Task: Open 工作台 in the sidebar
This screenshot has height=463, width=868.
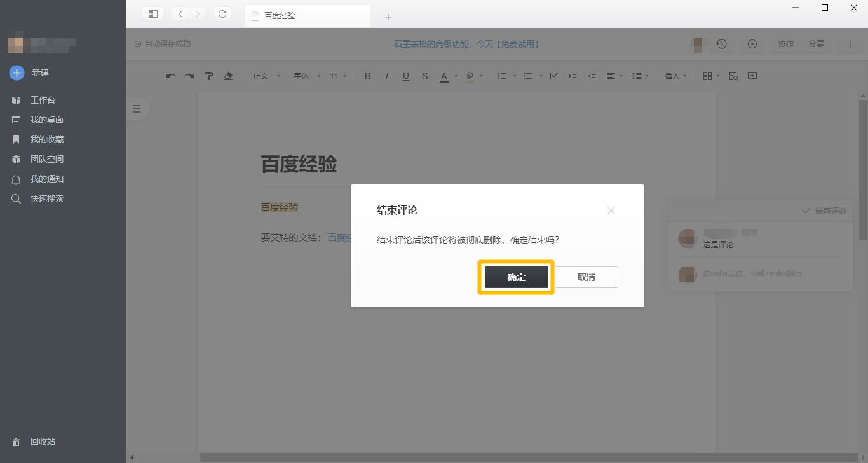Action: point(34,100)
